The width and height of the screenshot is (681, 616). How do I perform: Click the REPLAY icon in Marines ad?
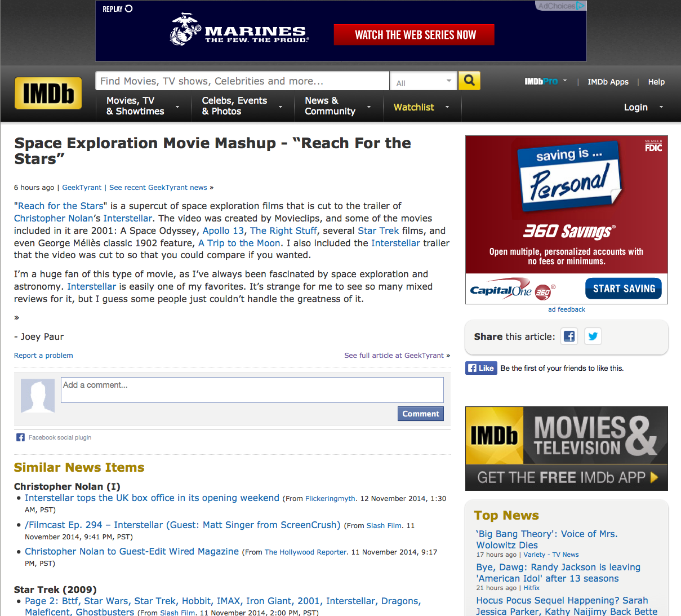pyautogui.click(x=118, y=9)
